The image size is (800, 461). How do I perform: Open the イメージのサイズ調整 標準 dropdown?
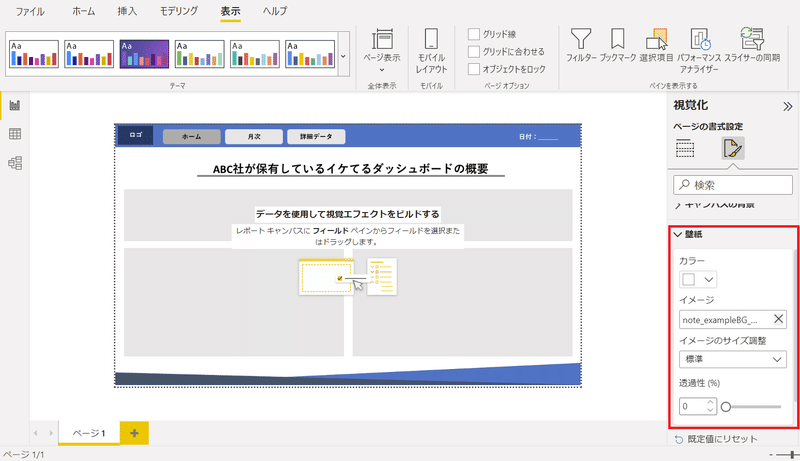[733, 359]
